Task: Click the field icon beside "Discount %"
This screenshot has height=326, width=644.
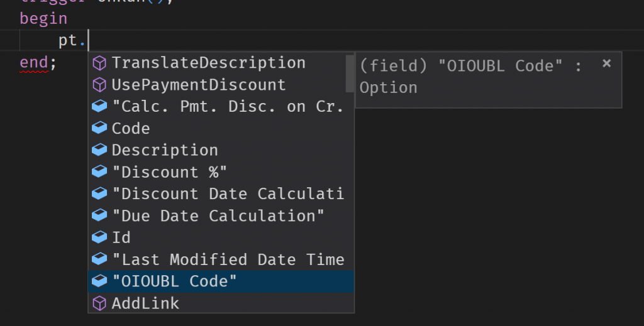Action: 99,172
